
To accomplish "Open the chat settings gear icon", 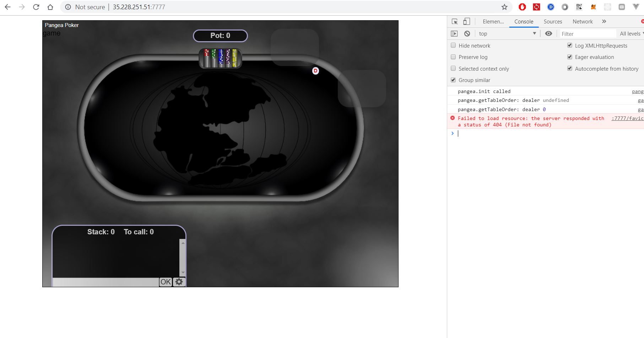I will [179, 282].
